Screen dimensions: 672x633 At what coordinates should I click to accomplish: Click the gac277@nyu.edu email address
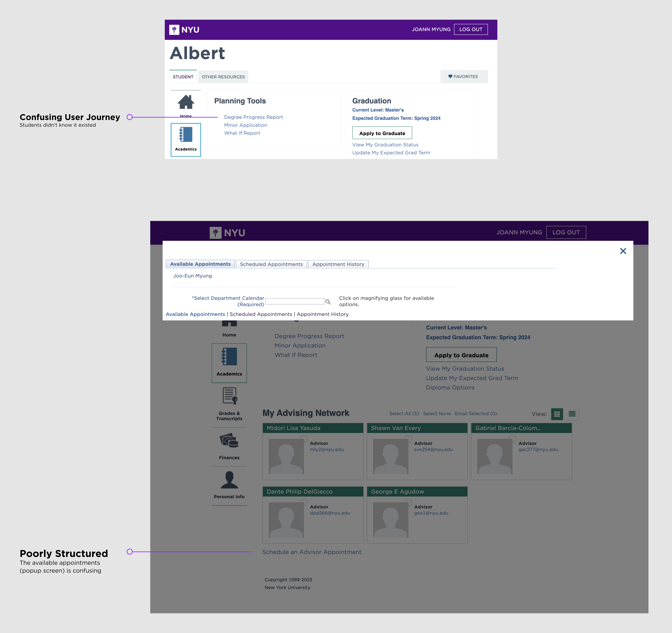click(x=538, y=449)
